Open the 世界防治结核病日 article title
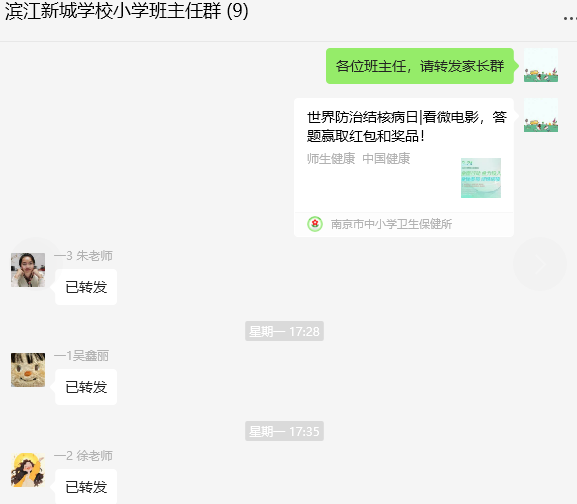 407,127
